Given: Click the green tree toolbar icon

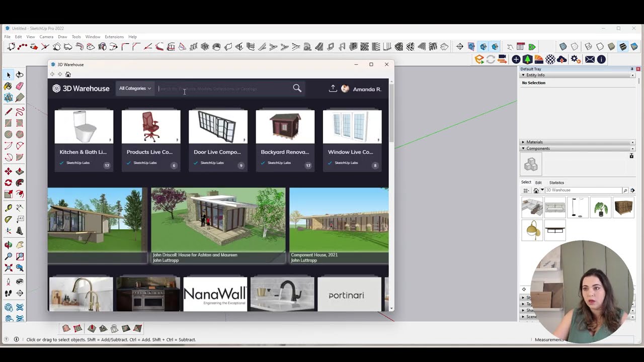Looking at the screenshot, I should click(527, 59).
